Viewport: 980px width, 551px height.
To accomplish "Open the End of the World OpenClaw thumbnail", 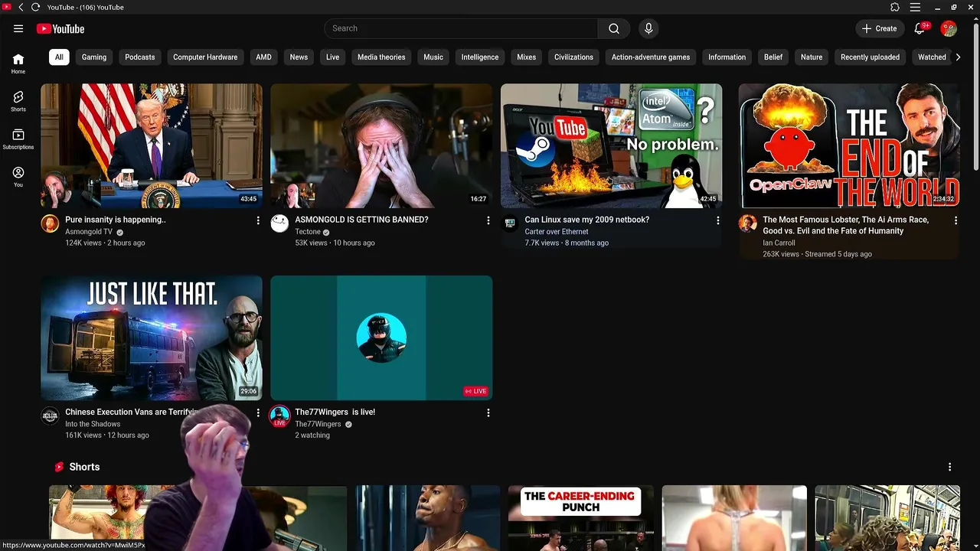I will click(848, 145).
